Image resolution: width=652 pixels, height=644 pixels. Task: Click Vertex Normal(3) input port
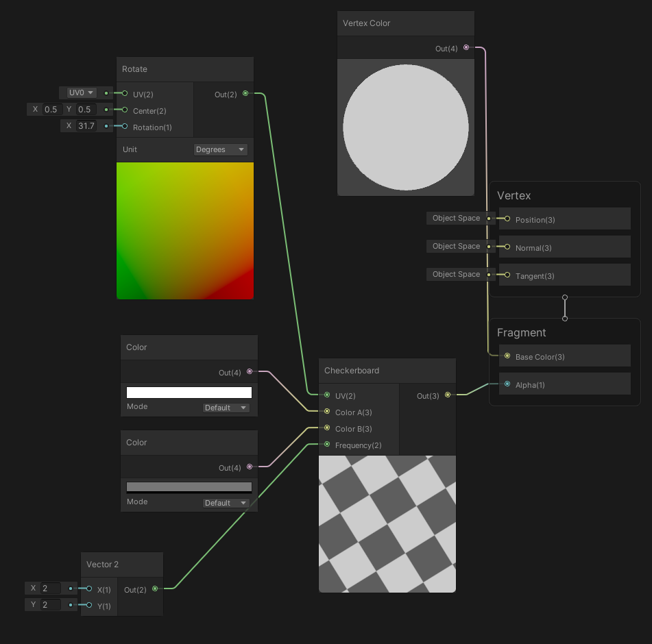click(507, 247)
